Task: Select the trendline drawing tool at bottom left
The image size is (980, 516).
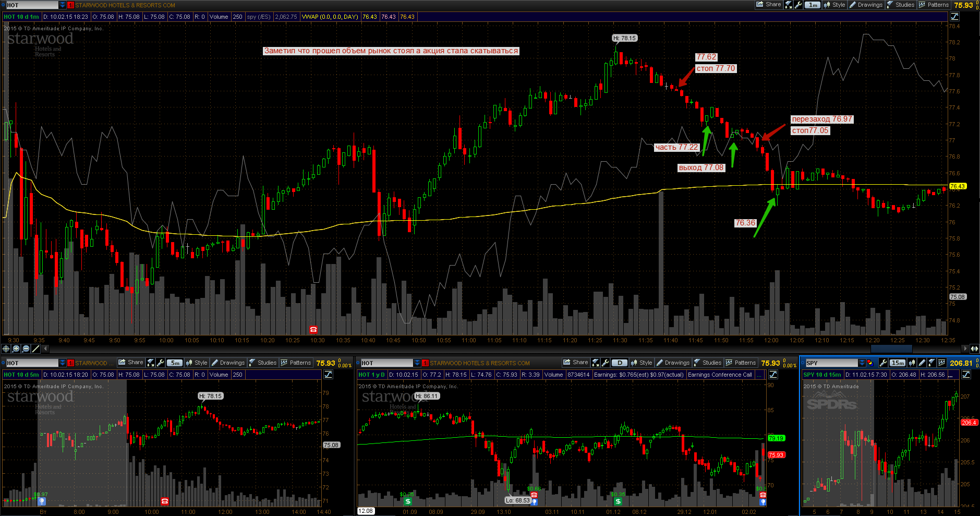Action: pyautogui.click(x=36, y=349)
